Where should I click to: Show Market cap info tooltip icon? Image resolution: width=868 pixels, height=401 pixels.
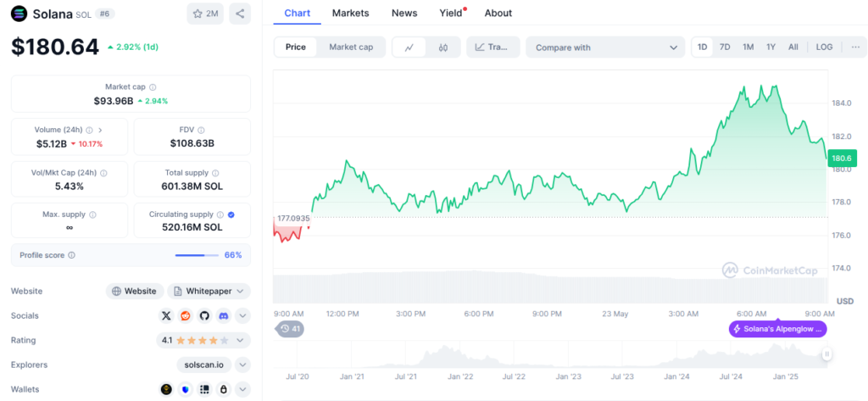[153, 87]
